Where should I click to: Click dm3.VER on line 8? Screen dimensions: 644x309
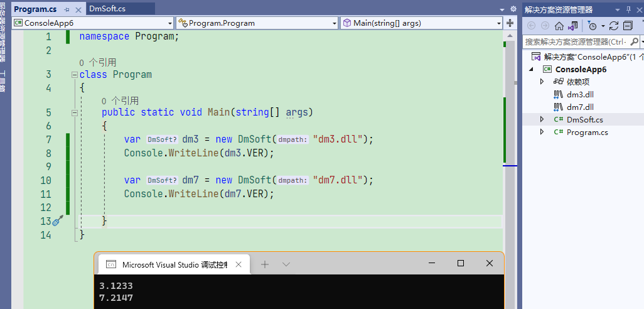click(x=246, y=153)
